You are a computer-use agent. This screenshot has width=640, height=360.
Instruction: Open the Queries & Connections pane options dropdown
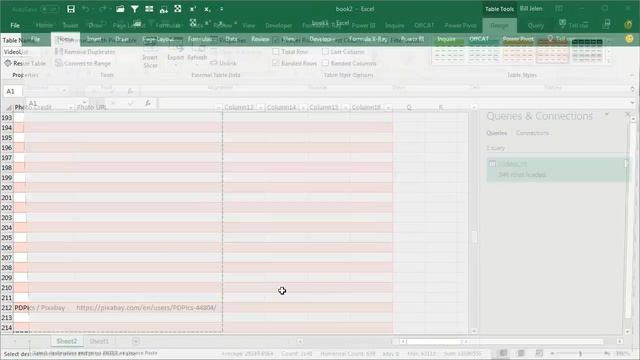(x=607, y=115)
